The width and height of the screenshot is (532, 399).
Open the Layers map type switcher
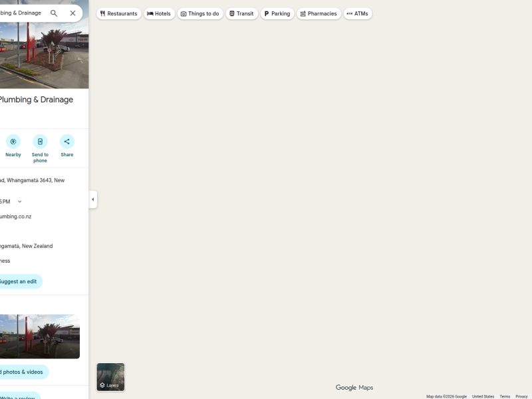110,377
